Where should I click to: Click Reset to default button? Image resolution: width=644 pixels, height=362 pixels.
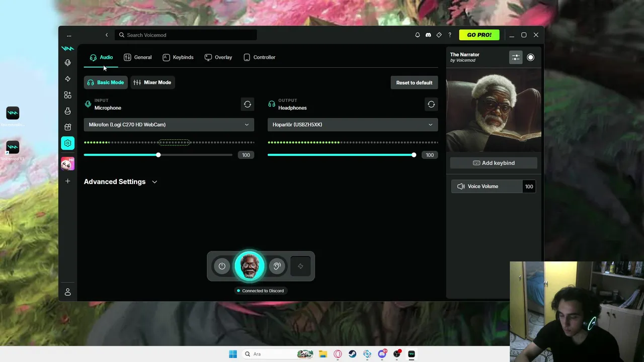tap(414, 82)
